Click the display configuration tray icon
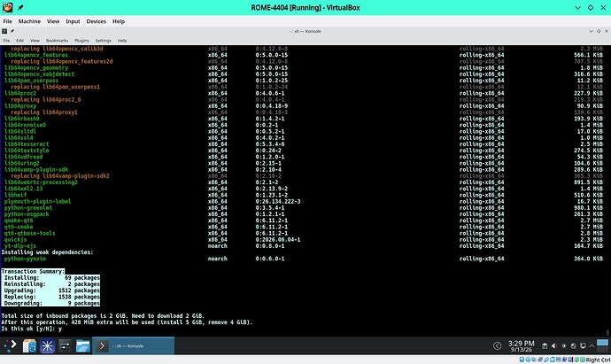Screen dimensions: 611x364 pos(583,345)
